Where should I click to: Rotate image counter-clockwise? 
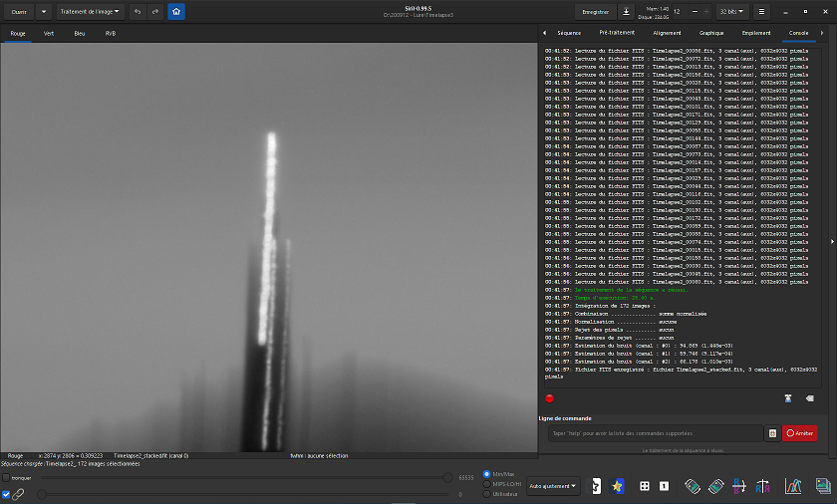click(693, 486)
